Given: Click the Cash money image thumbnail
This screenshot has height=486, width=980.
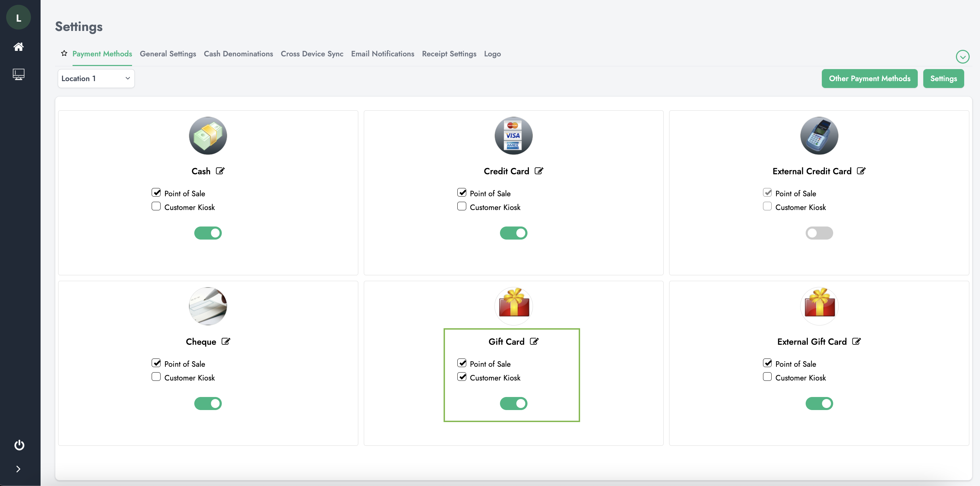Looking at the screenshot, I should point(208,136).
